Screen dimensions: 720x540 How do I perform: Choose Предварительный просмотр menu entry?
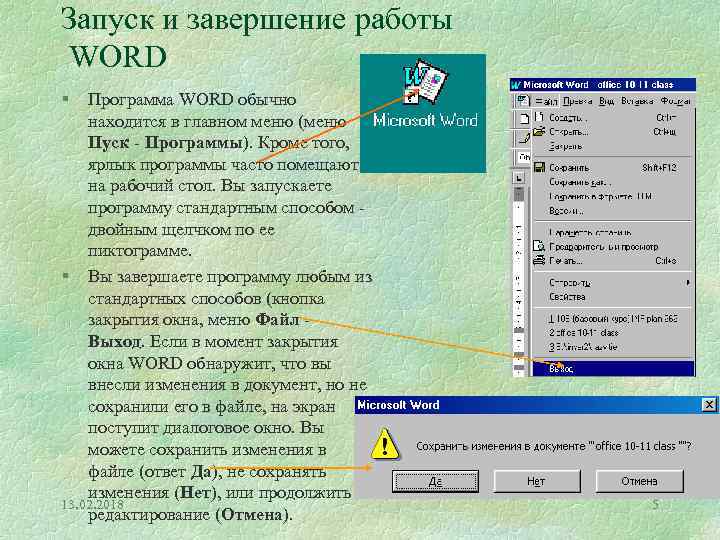point(613,247)
